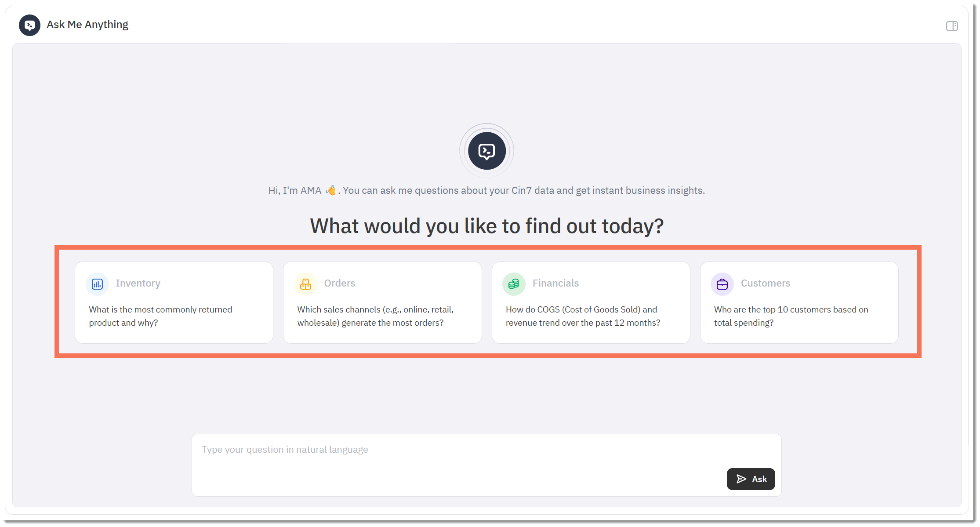Select the top 10 customers question
Image resolution: width=980 pixels, height=527 pixels.
pyautogui.click(x=791, y=316)
